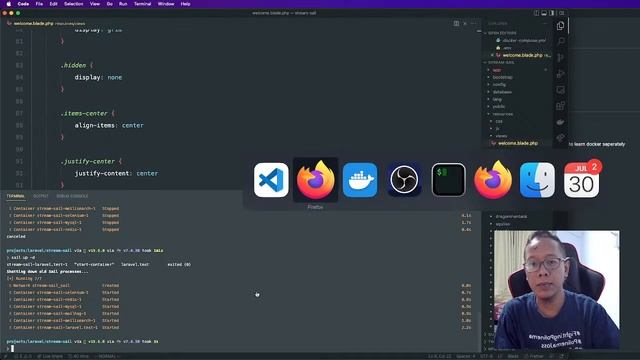Open the Code application menu
Screen dimensions: 640x360
click(23, 4)
